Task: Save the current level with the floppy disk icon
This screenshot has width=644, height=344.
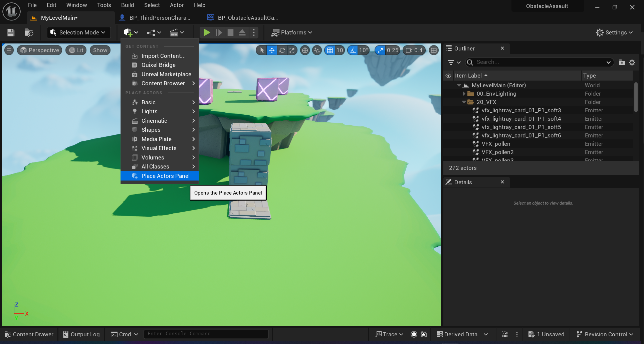Action: 11,32
